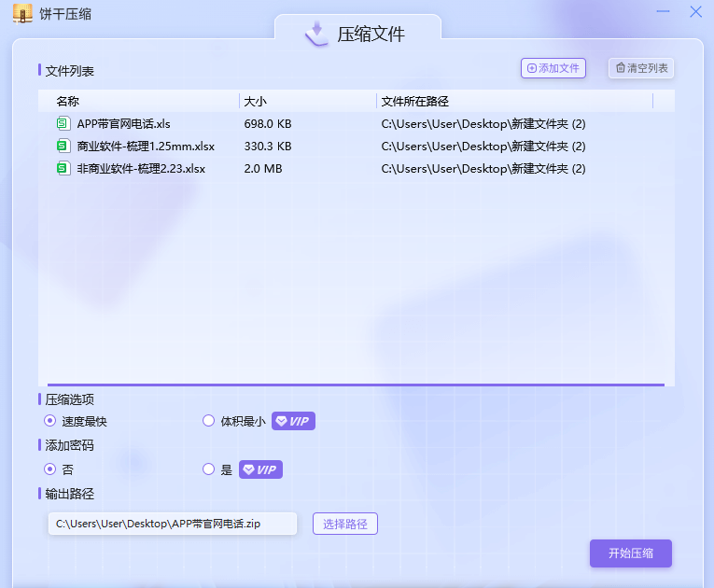The height and width of the screenshot is (588, 714).
Task: Click the 饼干压缩 app logo icon
Action: [22, 14]
